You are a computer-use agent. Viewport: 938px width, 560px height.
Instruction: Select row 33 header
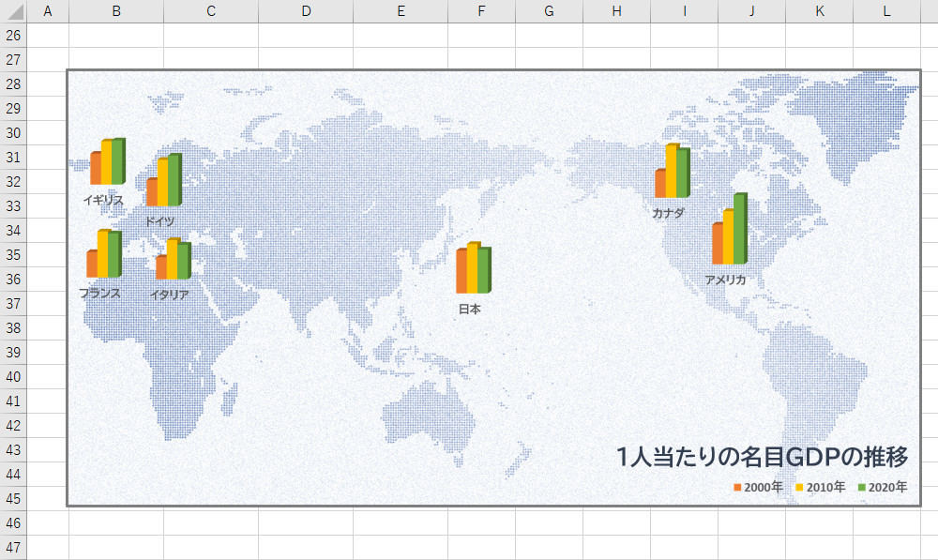click(x=13, y=205)
